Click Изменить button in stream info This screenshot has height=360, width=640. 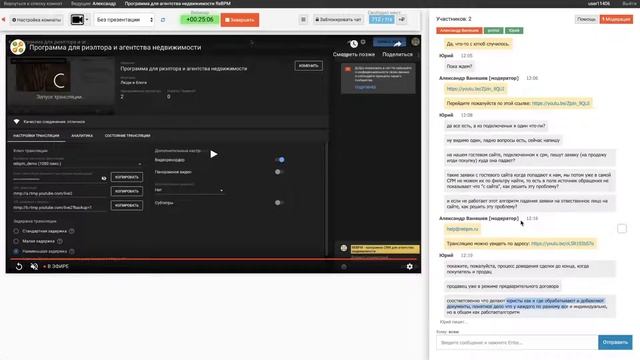coord(308,66)
